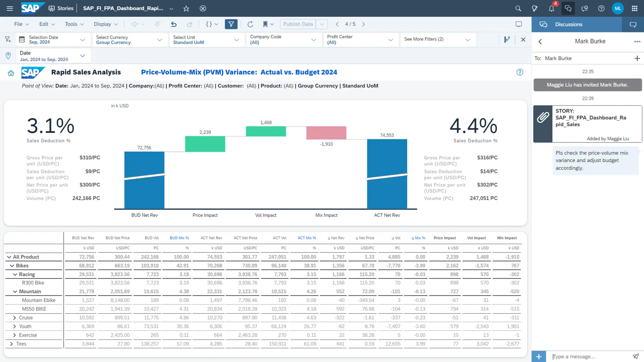Open the lightbulb insights icon
Image resolution: width=644 pixels, height=362 pixels.
[x=535, y=8]
